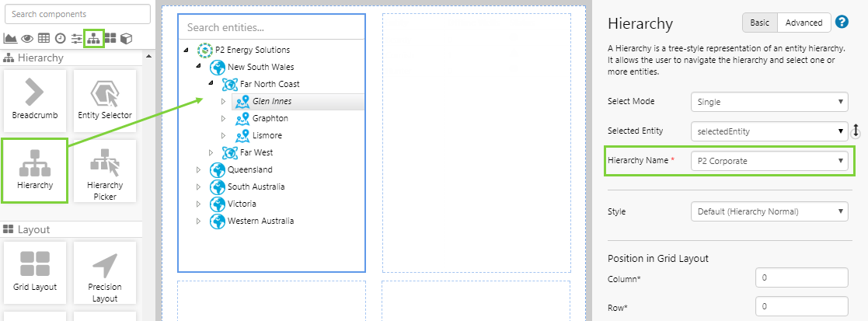The height and width of the screenshot is (321, 868).
Task: Select the Grid Layout component tile
Action: coord(34,272)
